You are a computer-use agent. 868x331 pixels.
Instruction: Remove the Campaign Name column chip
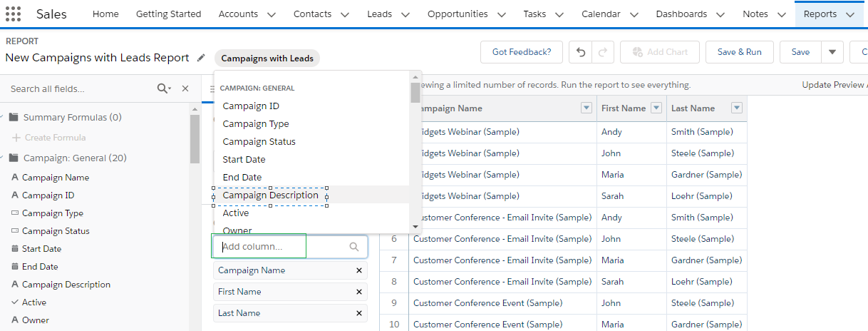click(359, 270)
